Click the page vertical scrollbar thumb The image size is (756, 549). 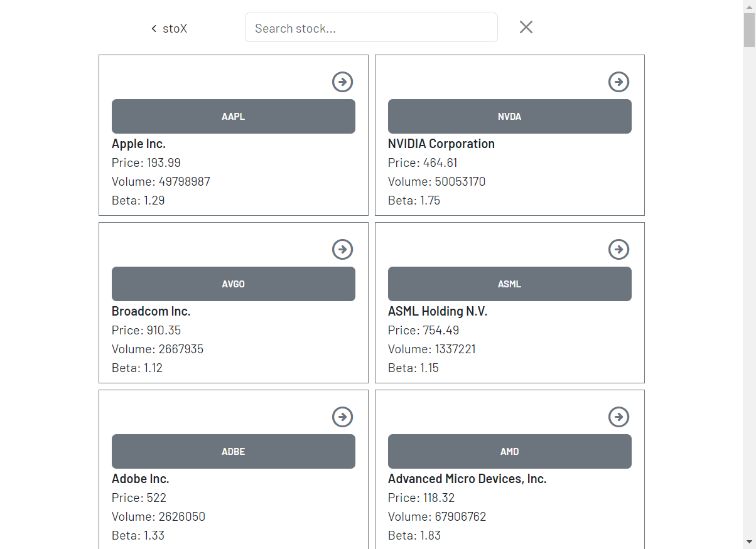point(749,29)
